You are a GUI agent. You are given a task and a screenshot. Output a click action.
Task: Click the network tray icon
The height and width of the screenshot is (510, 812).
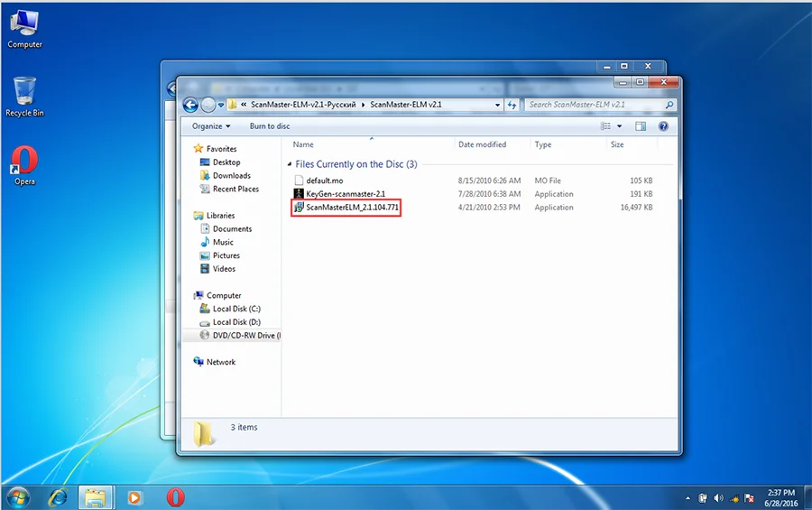point(734,498)
